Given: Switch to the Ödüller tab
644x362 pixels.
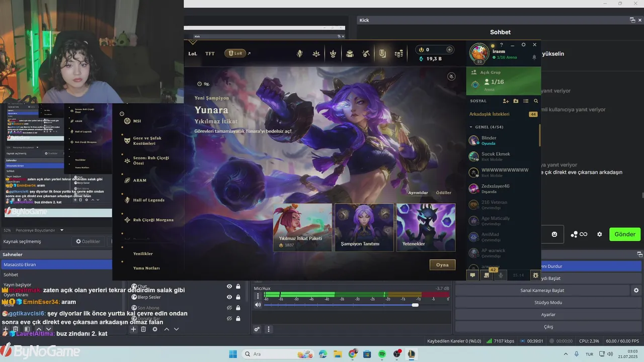Looking at the screenshot, I should (x=443, y=193).
